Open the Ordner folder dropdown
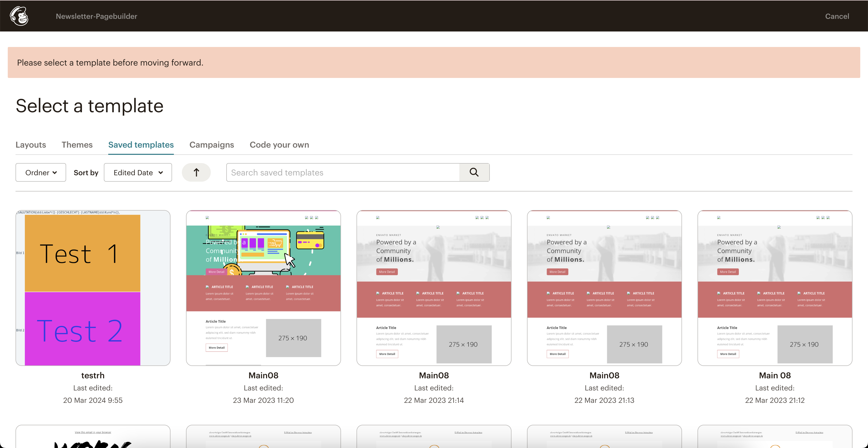Image resolution: width=868 pixels, height=448 pixels. pyautogui.click(x=41, y=172)
